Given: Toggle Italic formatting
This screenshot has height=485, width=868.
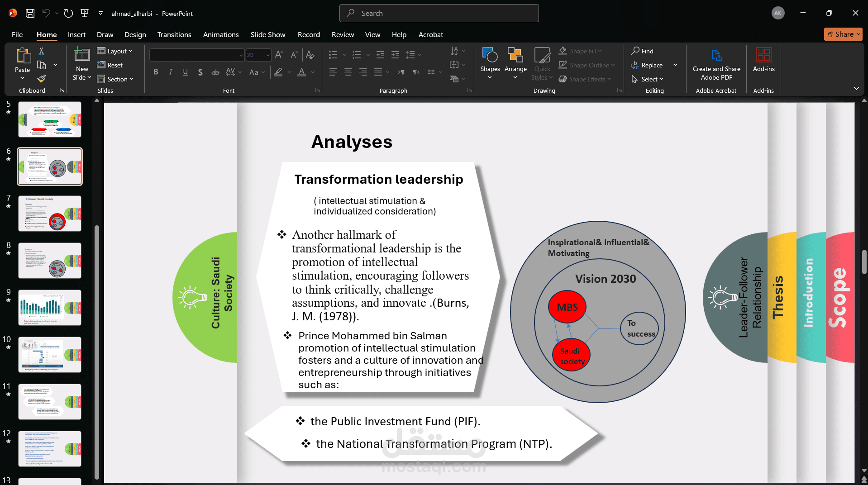Looking at the screenshot, I should click(x=171, y=72).
